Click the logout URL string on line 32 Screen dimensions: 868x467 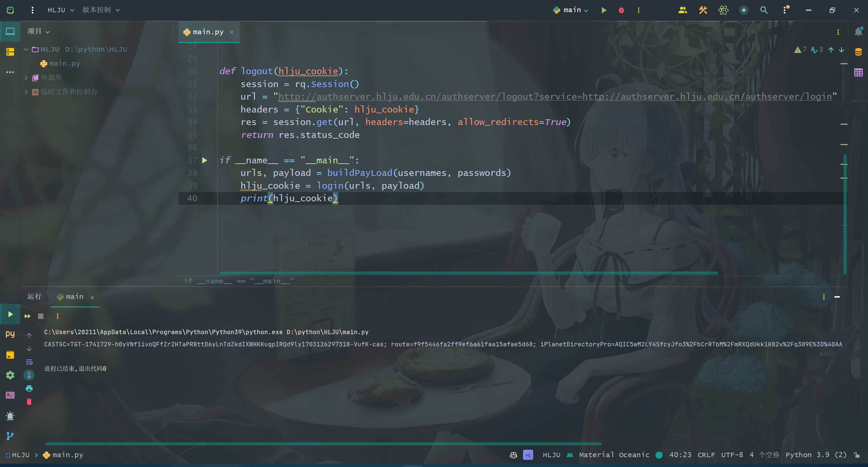point(555,97)
